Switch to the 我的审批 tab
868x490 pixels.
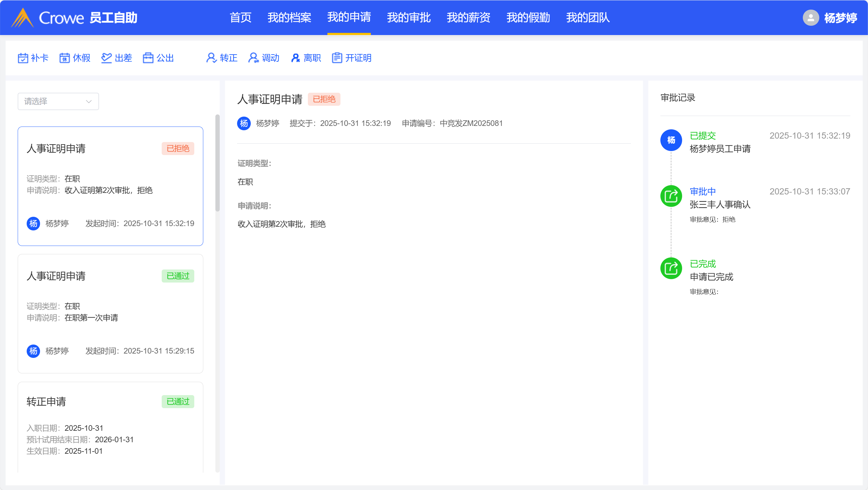pos(408,17)
